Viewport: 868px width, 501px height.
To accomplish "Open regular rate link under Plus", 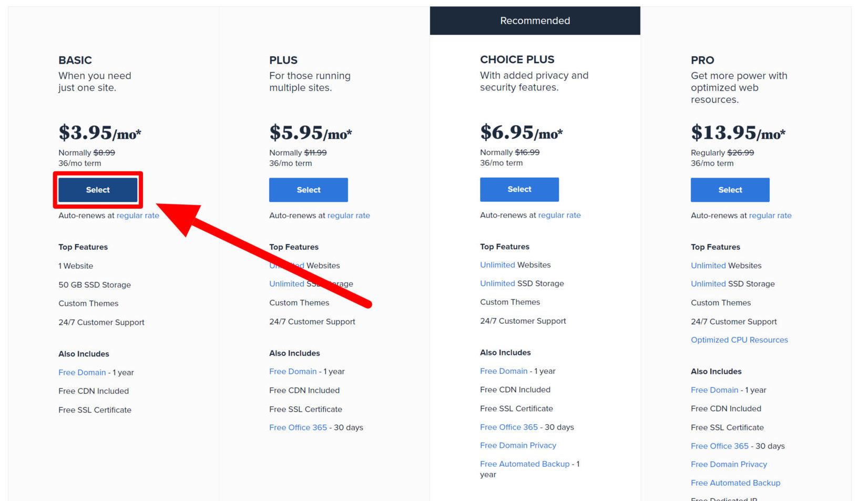I will 349,216.
